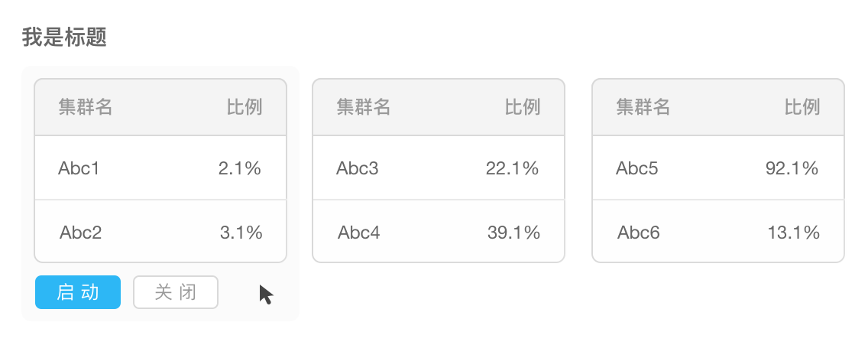Click 集群名 header in third table
The width and height of the screenshot is (868, 358).
[x=643, y=107]
